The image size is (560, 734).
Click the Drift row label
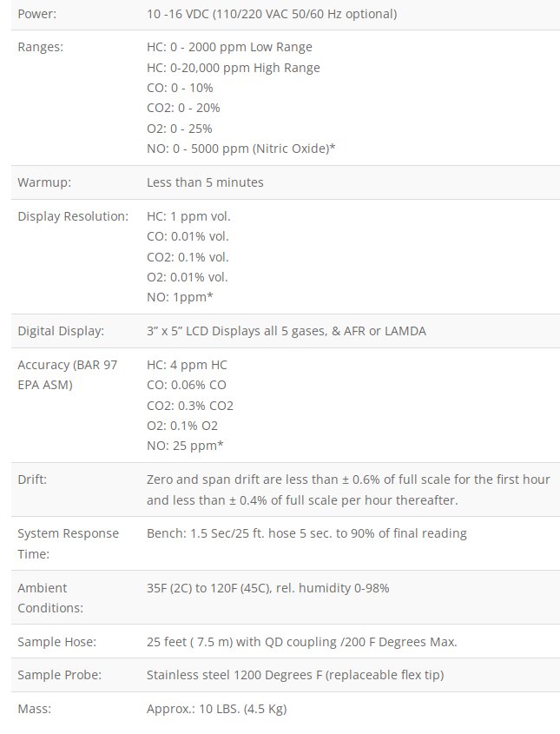point(32,479)
